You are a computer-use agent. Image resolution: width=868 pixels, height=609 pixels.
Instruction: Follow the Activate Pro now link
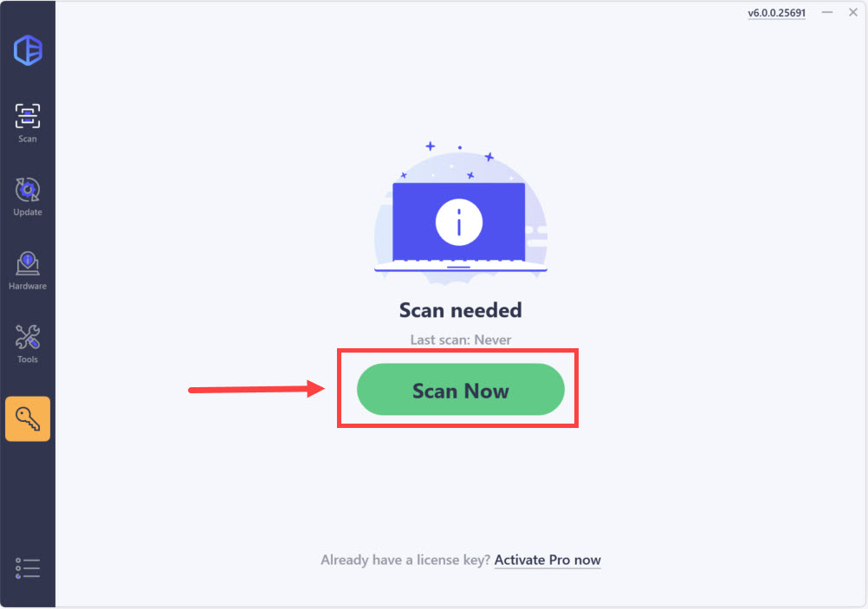(547, 560)
